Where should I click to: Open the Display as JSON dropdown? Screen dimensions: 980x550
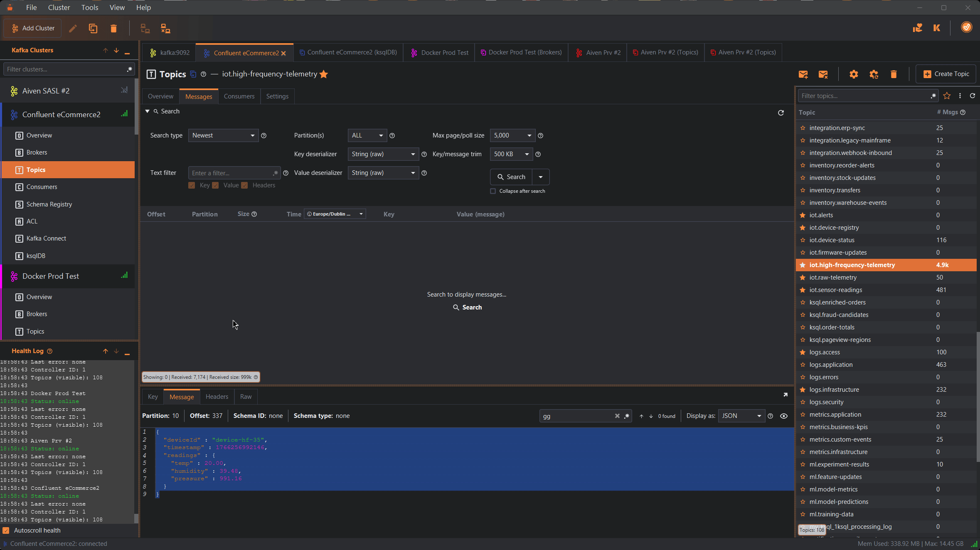point(741,416)
